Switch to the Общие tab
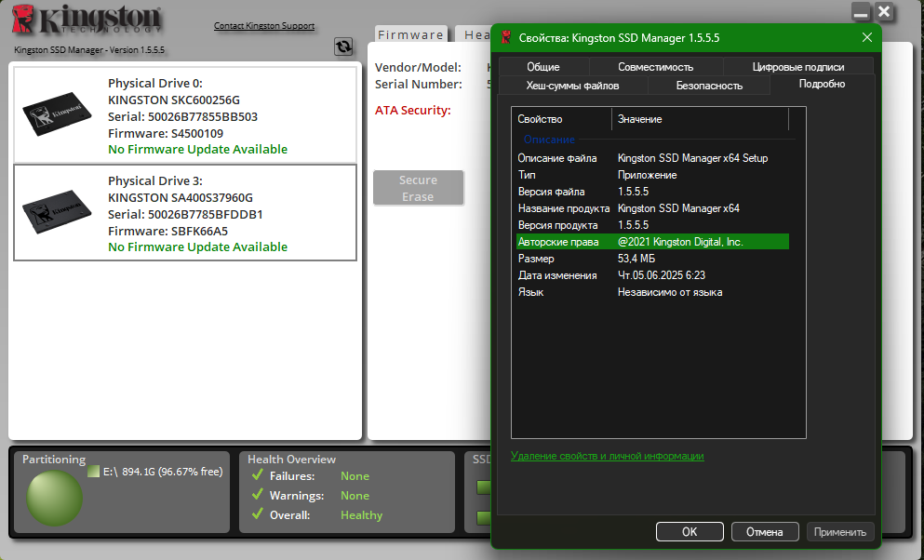This screenshot has height=560, width=924. point(543,67)
